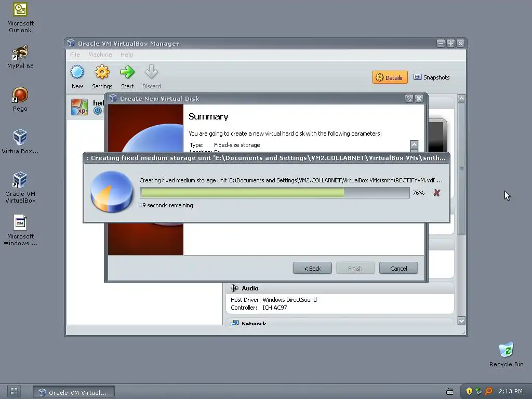Click the 76% progress label
532x399 pixels.
pos(418,193)
